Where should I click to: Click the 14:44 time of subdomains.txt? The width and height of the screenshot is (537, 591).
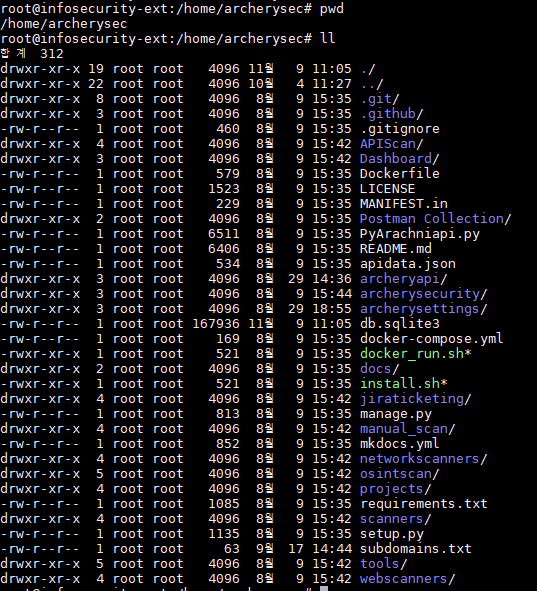(x=332, y=549)
